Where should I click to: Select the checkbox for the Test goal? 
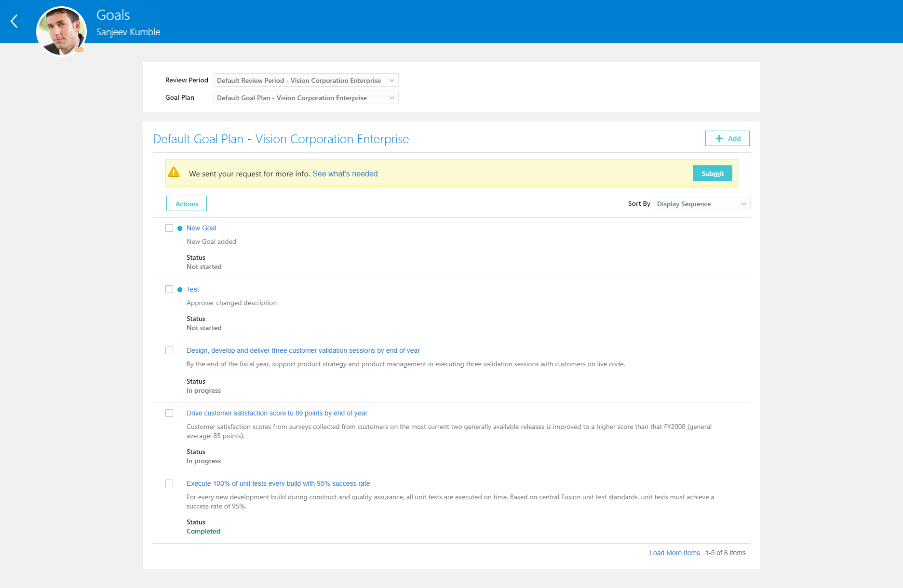coord(169,289)
